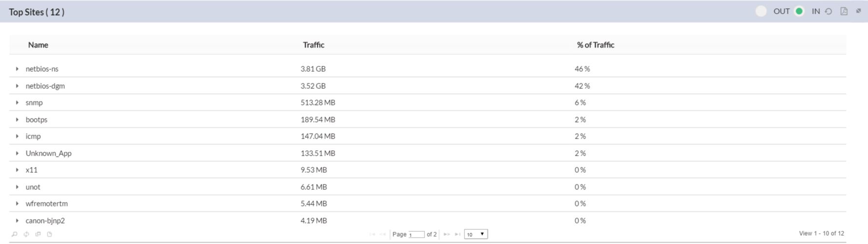Select the IN traffic radio button

point(799,11)
